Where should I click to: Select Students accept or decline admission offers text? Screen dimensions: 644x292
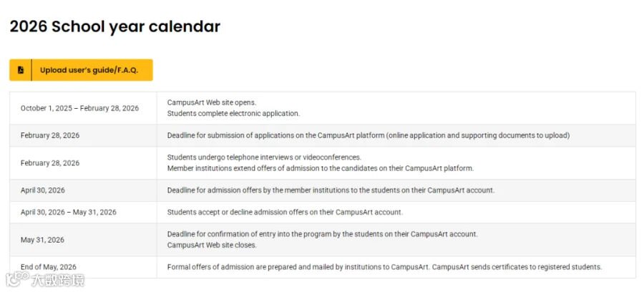pos(285,213)
